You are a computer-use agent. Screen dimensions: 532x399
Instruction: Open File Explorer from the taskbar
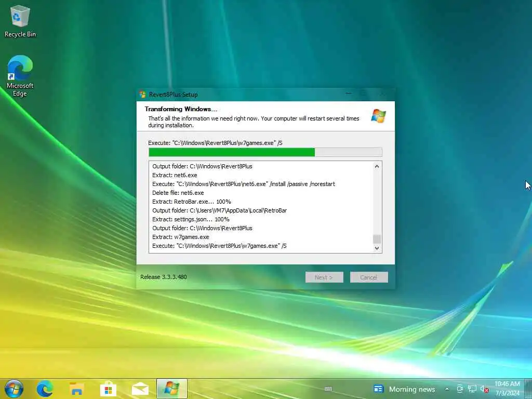tap(77, 389)
